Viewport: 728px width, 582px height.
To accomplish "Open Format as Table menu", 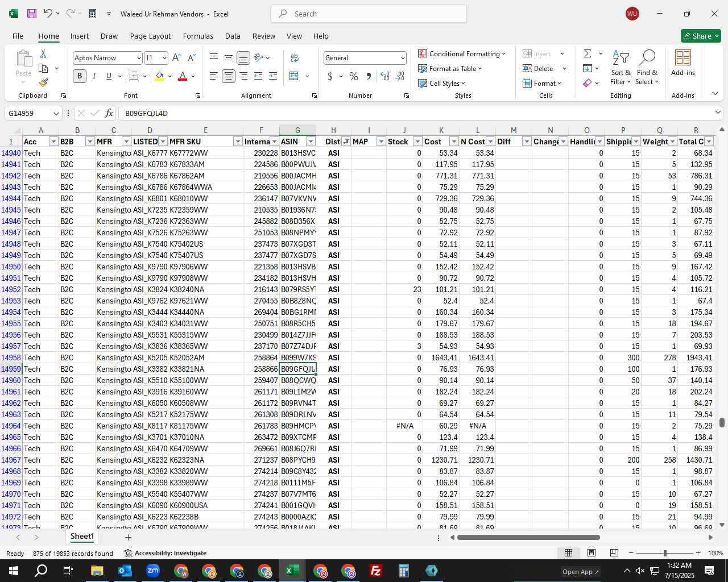I will click(450, 69).
